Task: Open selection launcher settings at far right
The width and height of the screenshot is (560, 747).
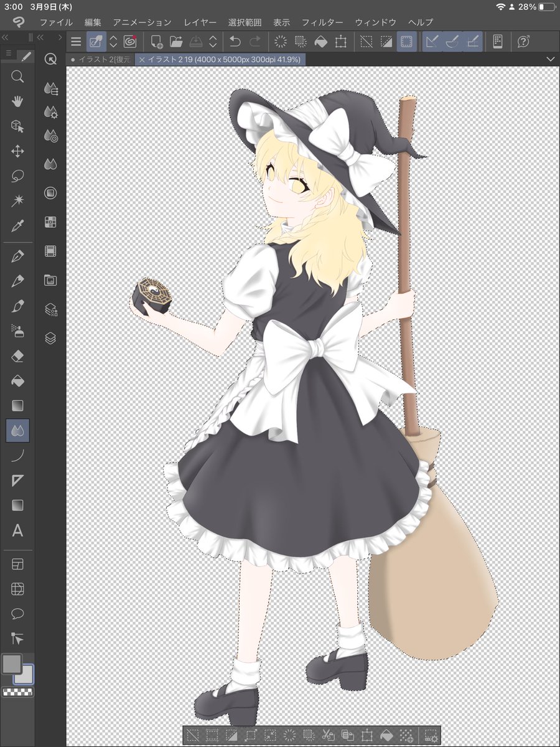Action: tap(430, 735)
